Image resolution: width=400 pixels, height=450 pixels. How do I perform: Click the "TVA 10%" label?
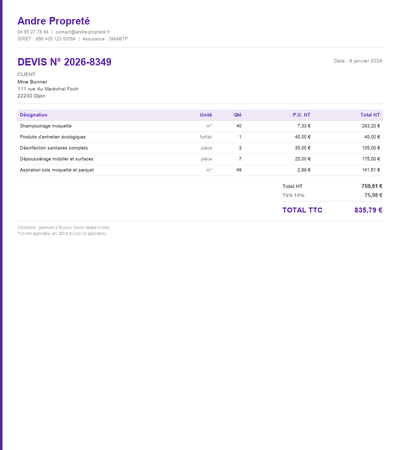293,195
